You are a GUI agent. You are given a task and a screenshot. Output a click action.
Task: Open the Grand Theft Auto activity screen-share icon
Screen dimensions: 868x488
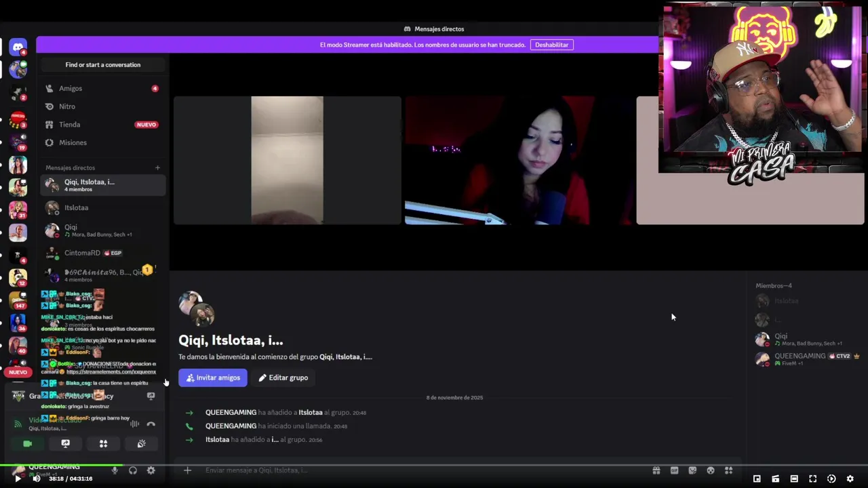tap(151, 396)
